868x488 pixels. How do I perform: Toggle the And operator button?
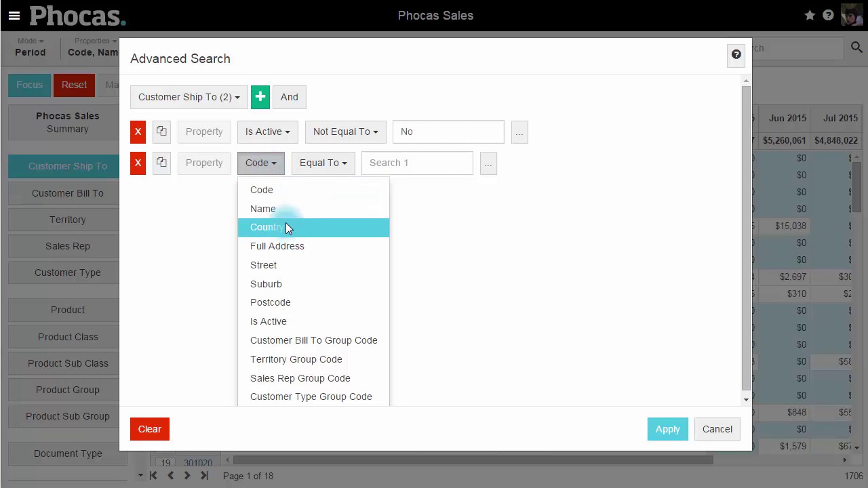pyautogui.click(x=289, y=97)
